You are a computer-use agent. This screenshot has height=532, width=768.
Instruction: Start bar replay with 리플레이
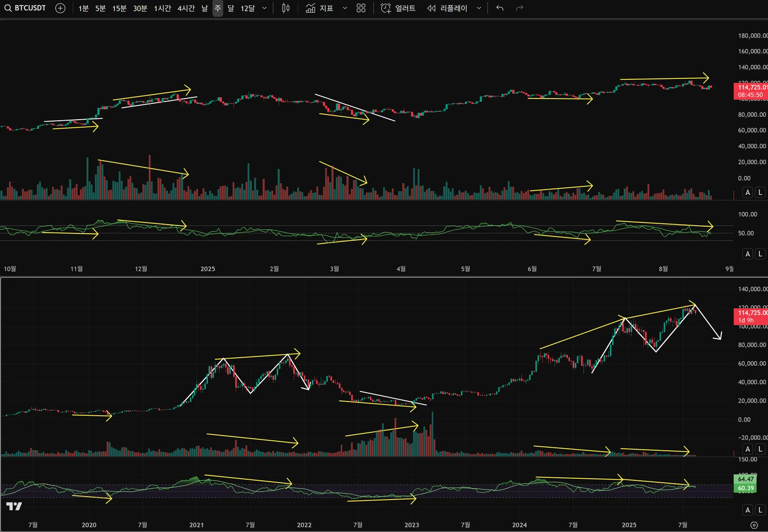pyautogui.click(x=447, y=8)
